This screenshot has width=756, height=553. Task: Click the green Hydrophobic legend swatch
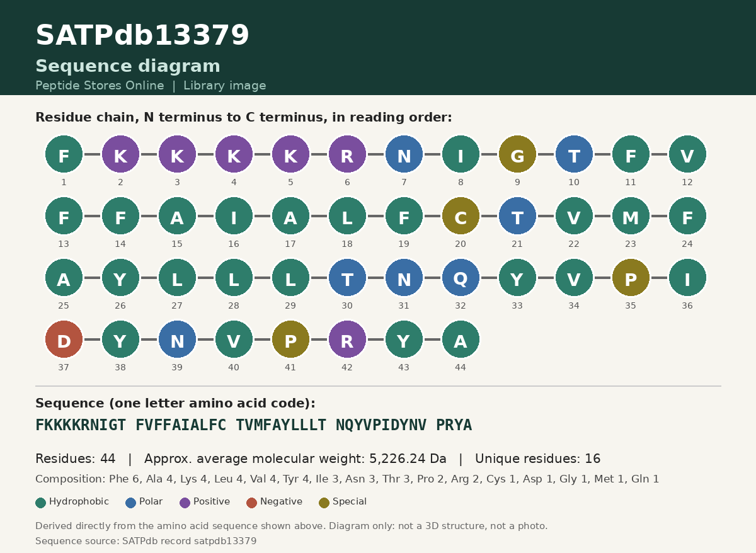point(41,503)
